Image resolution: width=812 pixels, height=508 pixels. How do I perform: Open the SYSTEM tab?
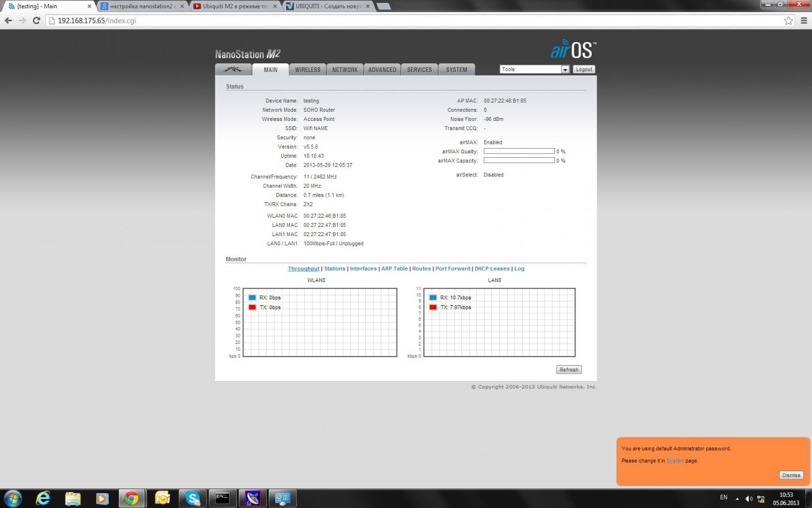click(456, 70)
